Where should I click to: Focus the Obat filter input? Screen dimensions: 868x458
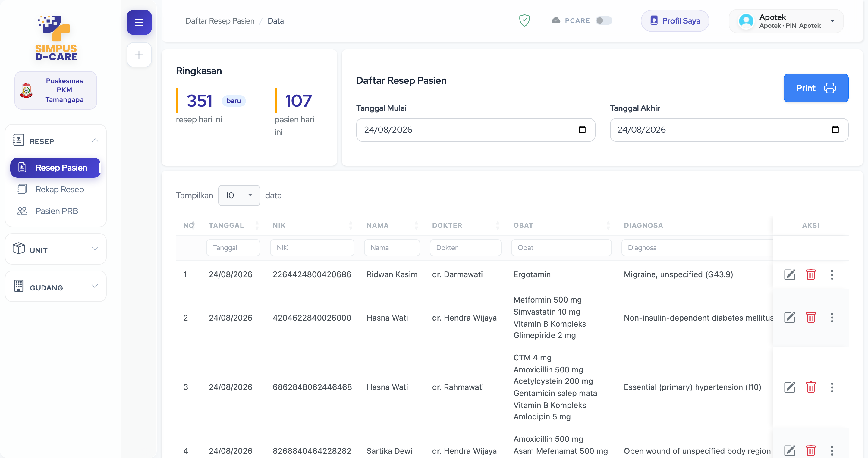point(561,247)
